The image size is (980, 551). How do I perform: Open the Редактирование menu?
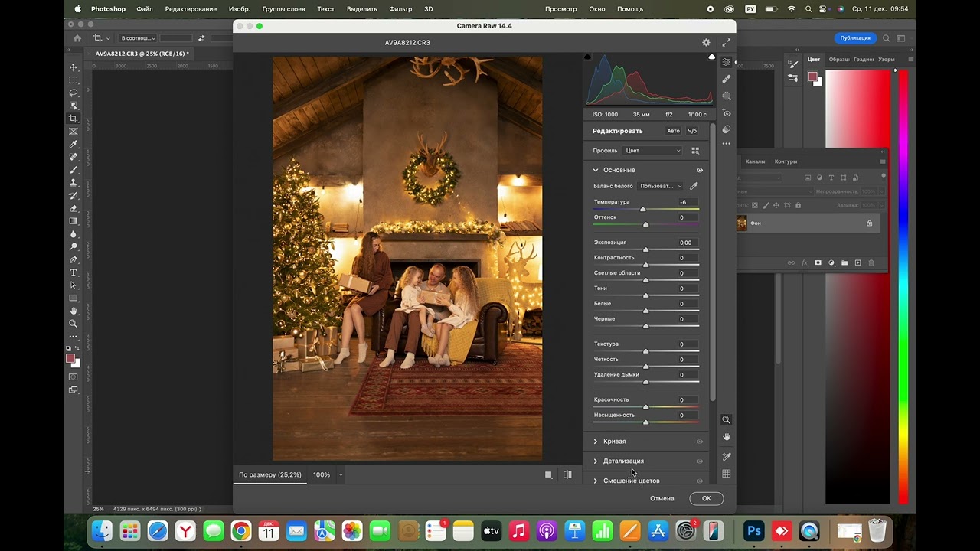(x=191, y=9)
